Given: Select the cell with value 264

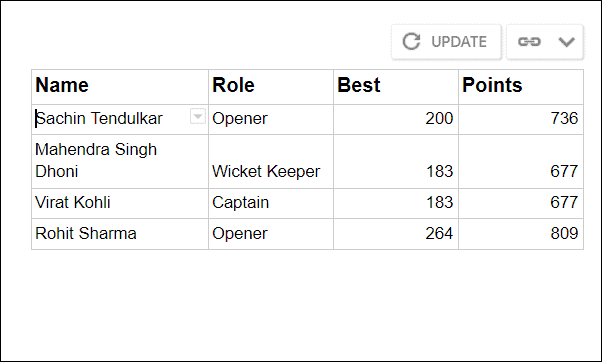Looking at the screenshot, I should (x=396, y=234).
